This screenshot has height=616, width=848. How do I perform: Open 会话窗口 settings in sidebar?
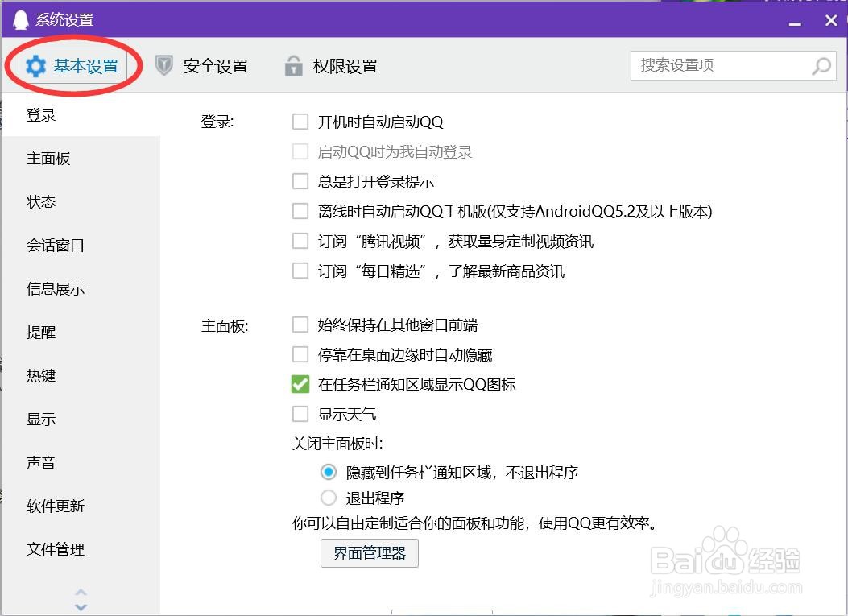pyautogui.click(x=81, y=246)
